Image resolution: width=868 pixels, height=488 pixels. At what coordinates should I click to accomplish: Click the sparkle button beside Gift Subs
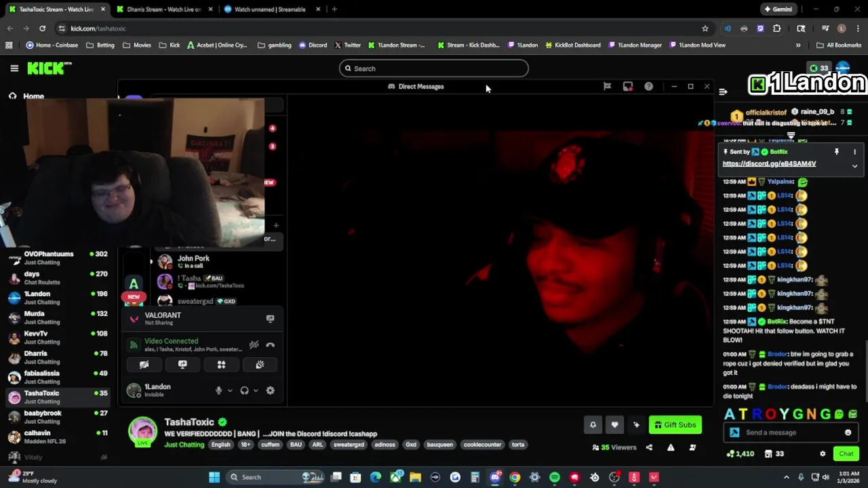[636, 425]
